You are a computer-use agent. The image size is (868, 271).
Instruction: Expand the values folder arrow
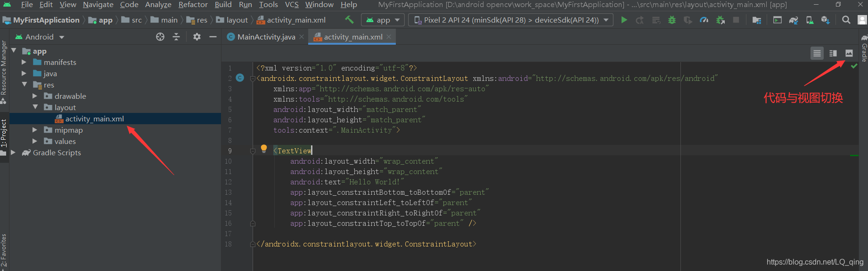[x=35, y=141]
